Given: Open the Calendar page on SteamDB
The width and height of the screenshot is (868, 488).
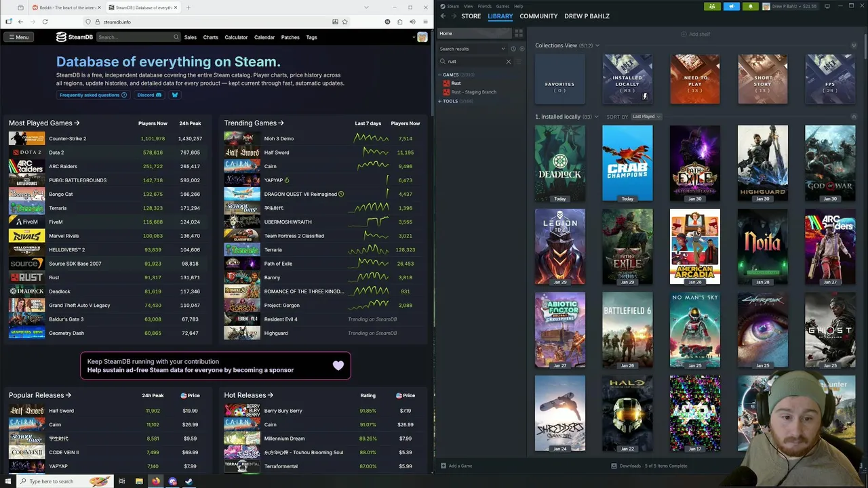Looking at the screenshot, I should (x=264, y=37).
